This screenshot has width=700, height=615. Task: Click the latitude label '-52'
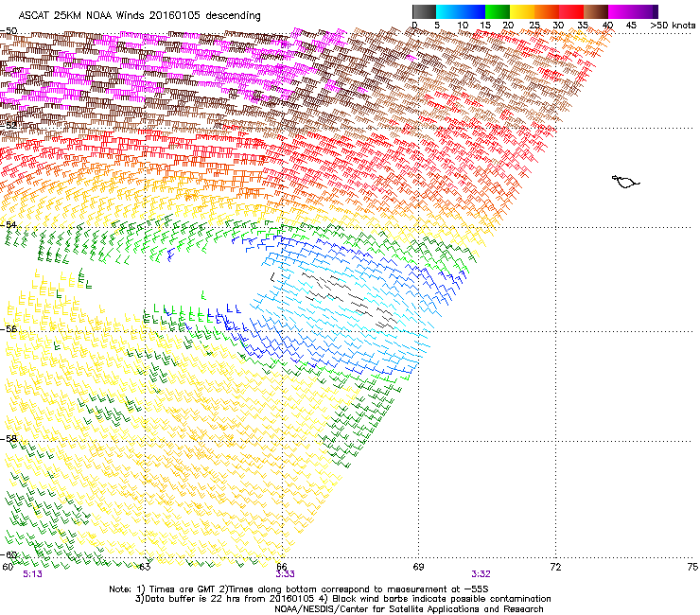9,126
